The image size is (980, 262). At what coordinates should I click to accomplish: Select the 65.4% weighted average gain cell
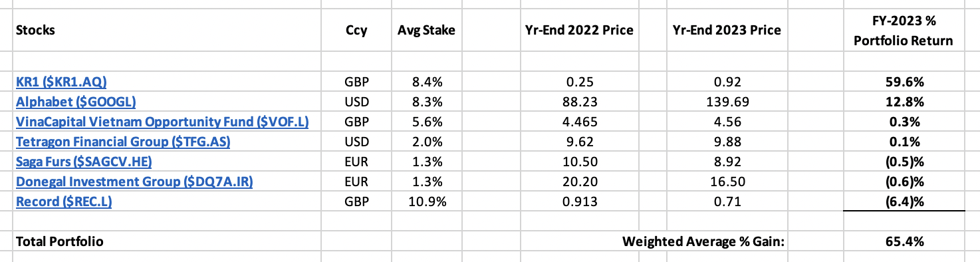click(x=904, y=241)
